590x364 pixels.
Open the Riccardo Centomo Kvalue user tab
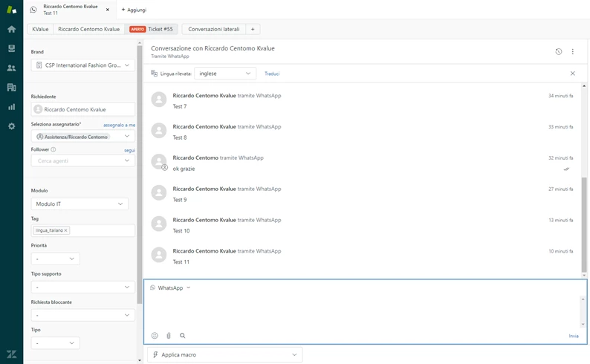click(89, 29)
